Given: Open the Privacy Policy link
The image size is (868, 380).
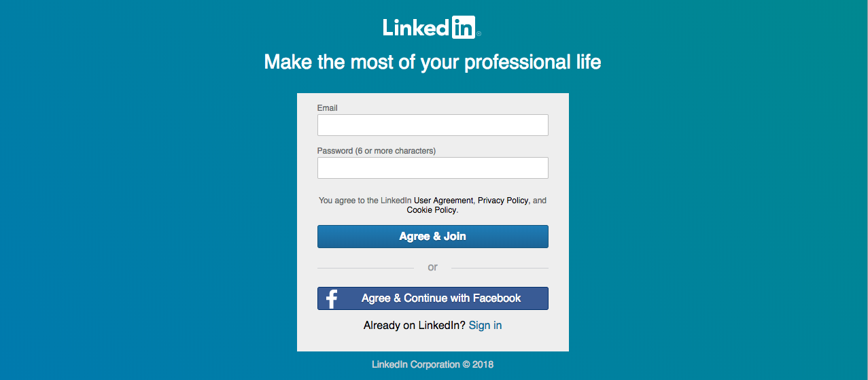Looking at the screenshot, I should [503, 201].
